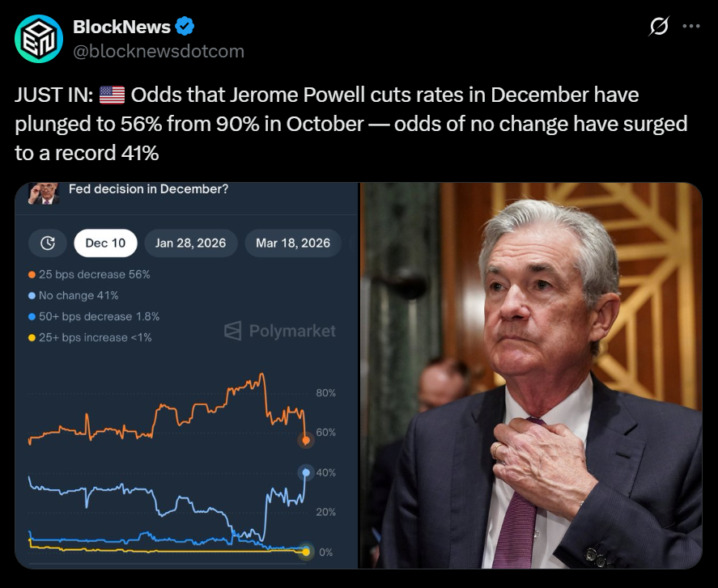Image resolution: width=718 pixels, height=588 pixels.
Task: Click the BlockNews display name
Action: (x=121, y=27)
